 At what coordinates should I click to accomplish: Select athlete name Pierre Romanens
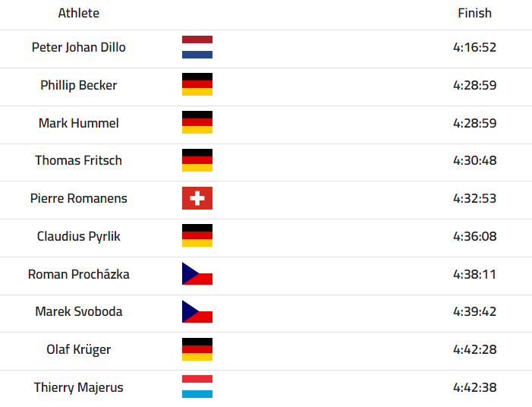[x=79, y=198]
